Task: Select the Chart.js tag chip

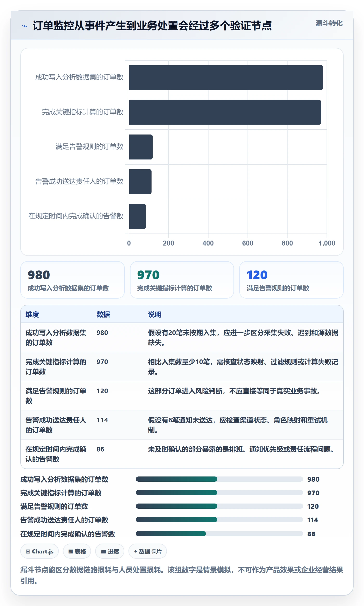Action: tap(40, 551)
